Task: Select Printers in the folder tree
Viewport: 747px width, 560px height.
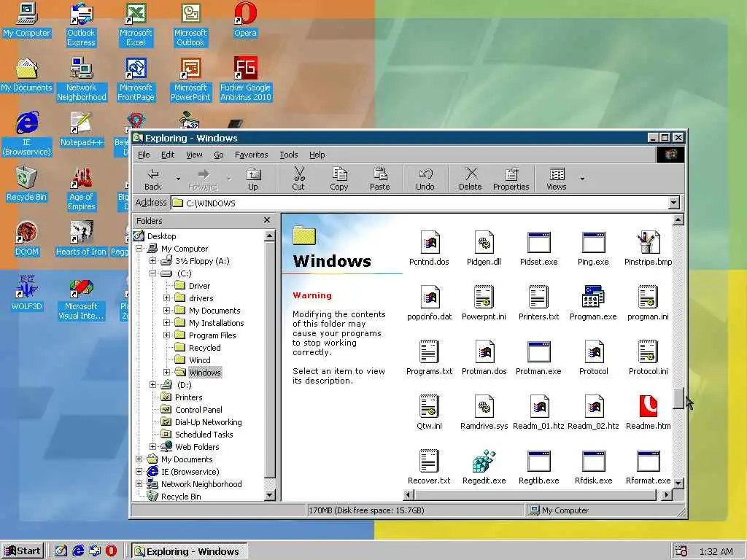Action: click(x=189, y=397)
